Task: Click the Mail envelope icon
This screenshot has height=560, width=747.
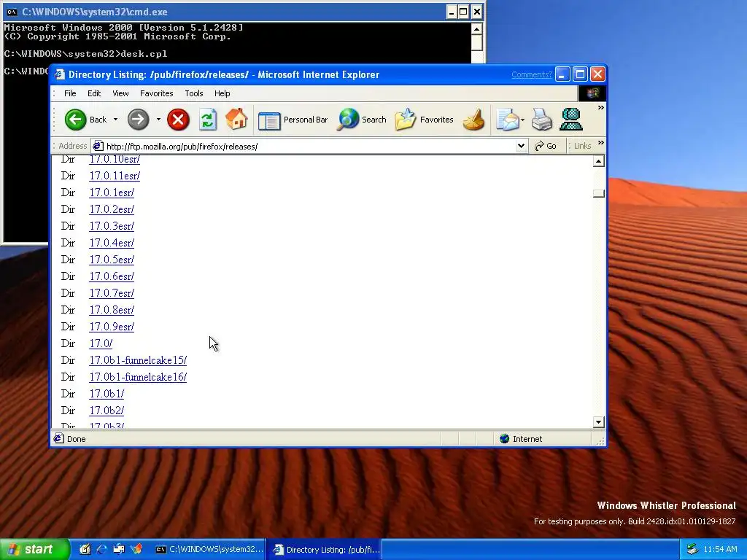Action: [508, 120]
